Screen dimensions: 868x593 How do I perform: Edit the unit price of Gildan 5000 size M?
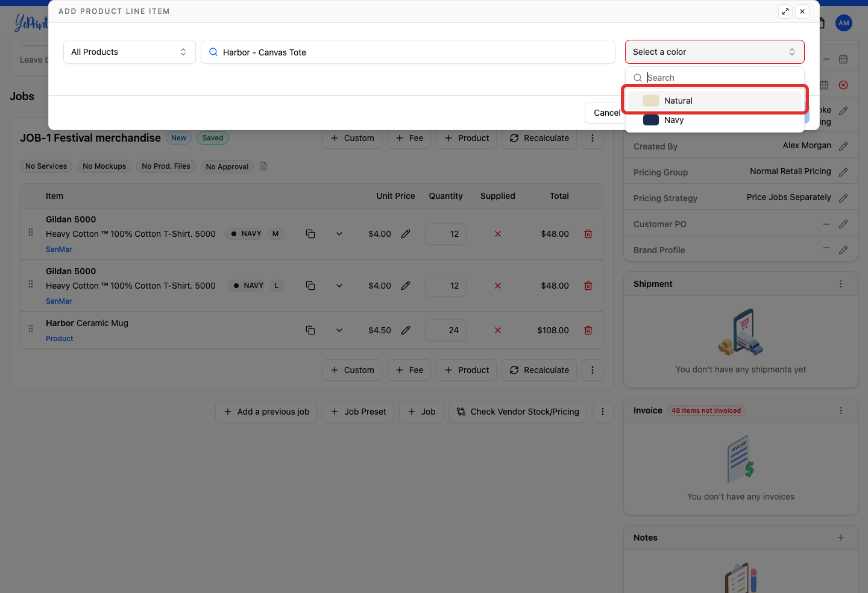(x=406, y=234)
